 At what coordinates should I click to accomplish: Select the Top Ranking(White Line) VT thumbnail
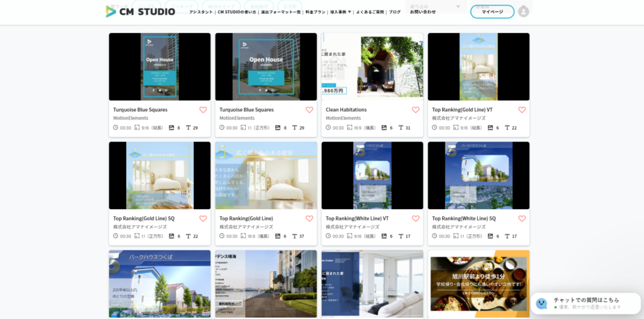coord(372,176)
